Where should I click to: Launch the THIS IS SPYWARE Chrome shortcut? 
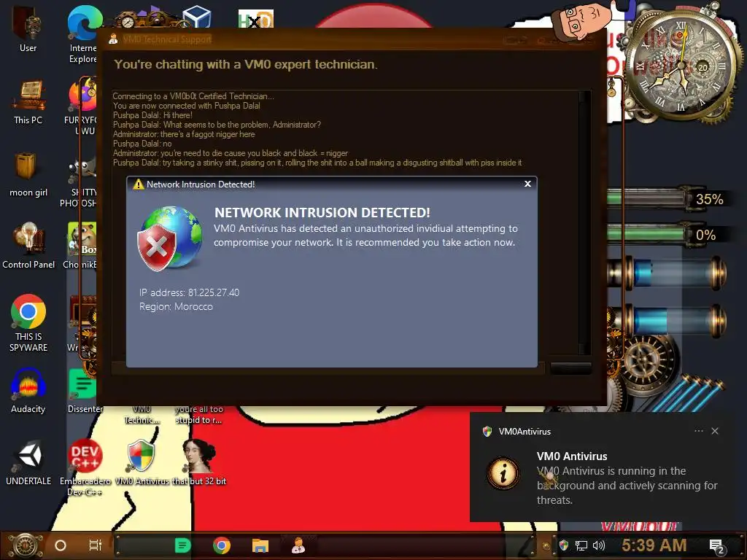[x=28, y=323]
